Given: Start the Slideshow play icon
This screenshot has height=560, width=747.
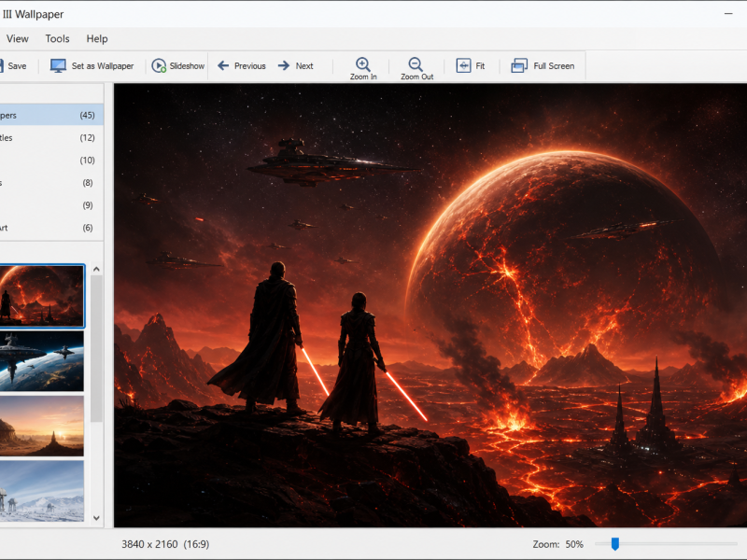Looking at the screenshot, I should coord(159,65).
